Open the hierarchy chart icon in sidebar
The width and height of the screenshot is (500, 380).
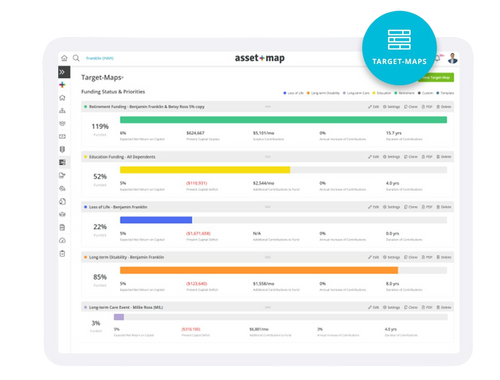(x=62, y=111)
